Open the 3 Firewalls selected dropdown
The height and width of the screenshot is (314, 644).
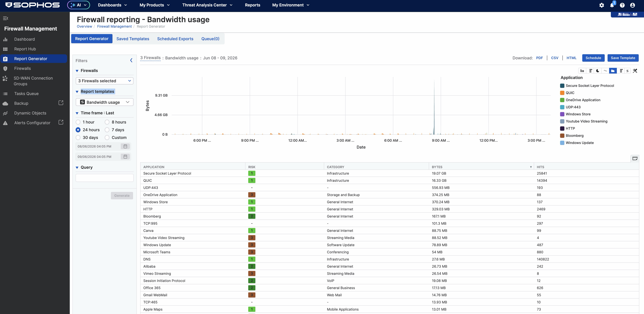tap(104, 81)
